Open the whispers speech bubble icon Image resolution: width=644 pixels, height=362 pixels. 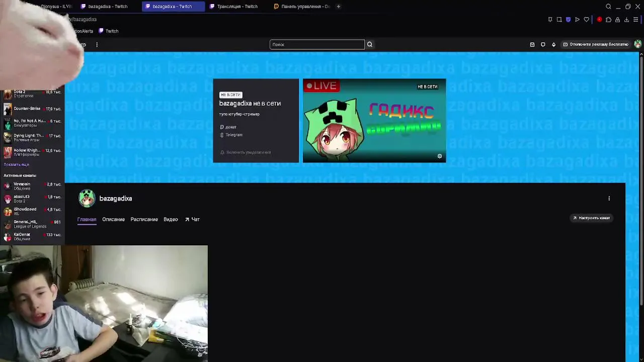(x=543, y=44)
